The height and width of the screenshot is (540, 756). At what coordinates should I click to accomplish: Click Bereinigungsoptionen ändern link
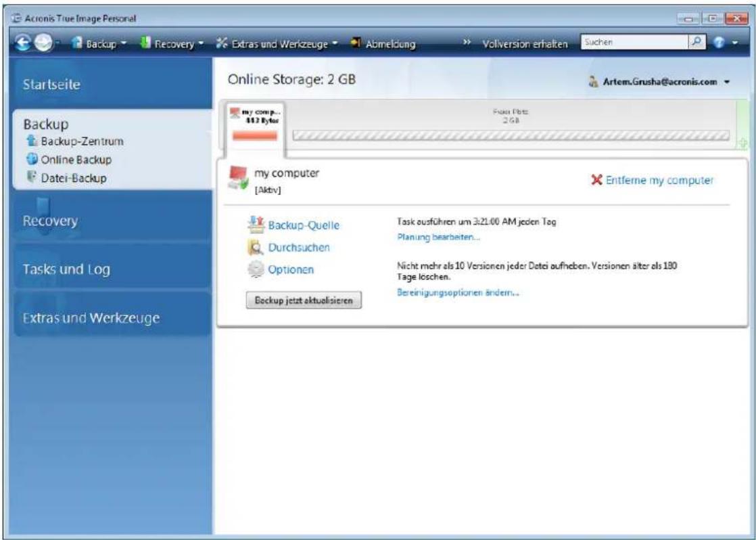458,292
